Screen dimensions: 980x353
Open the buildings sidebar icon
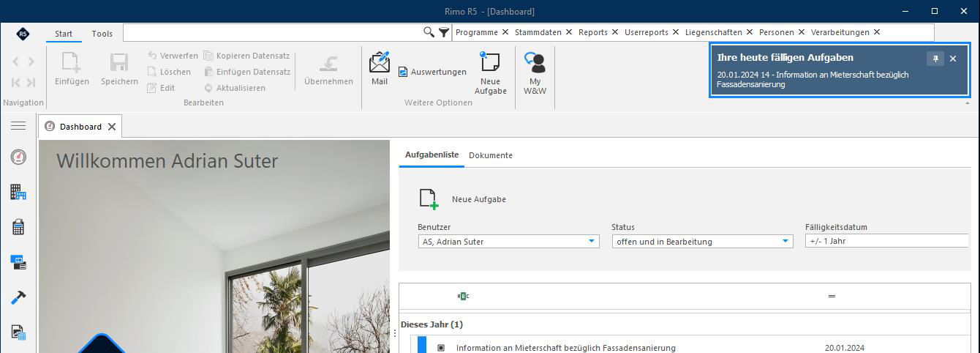18,192
